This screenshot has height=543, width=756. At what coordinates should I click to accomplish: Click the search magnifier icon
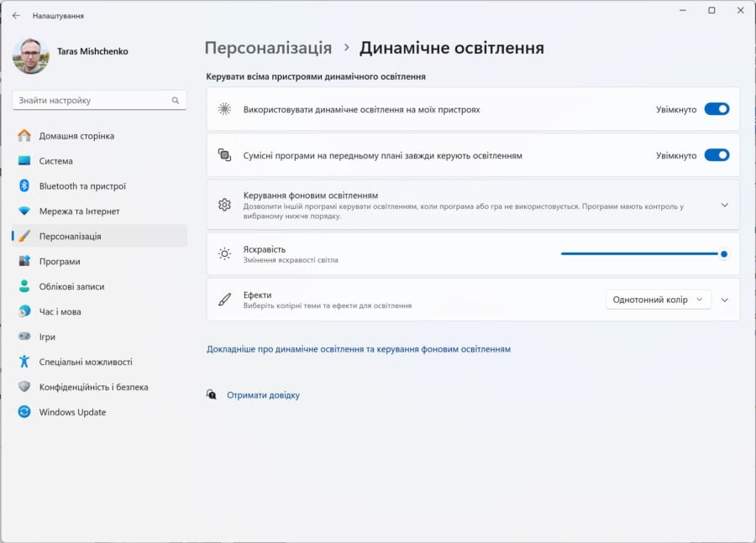tap(176, 100)
